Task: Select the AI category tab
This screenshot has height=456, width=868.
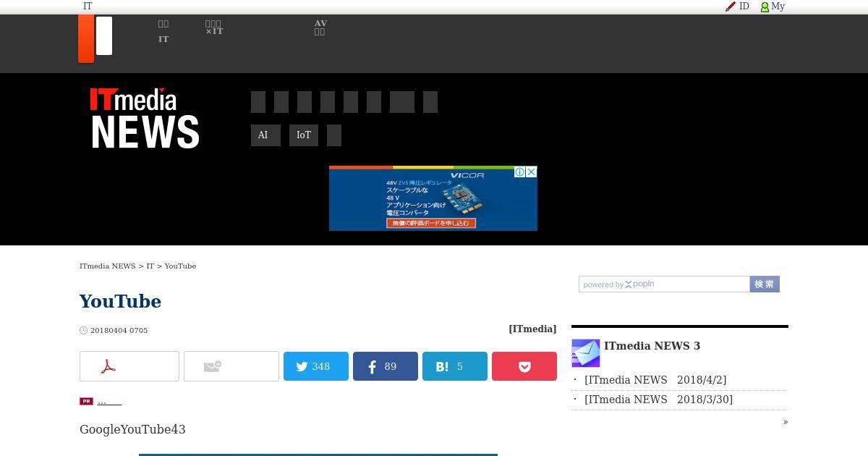Action: [x=265, y=135]
